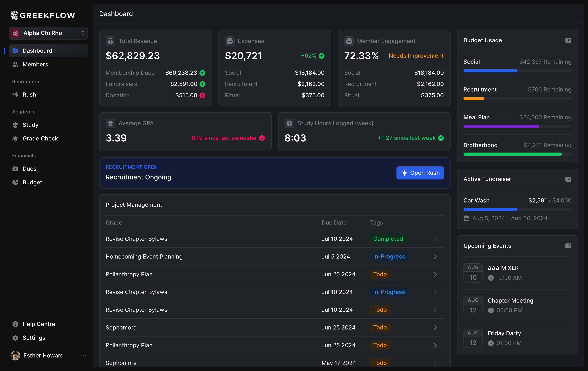Expand the Sophomore May 17 2024 row chevron
This screenshot has width=588, height=371.
pyautogui.click(x=435, y=363)
